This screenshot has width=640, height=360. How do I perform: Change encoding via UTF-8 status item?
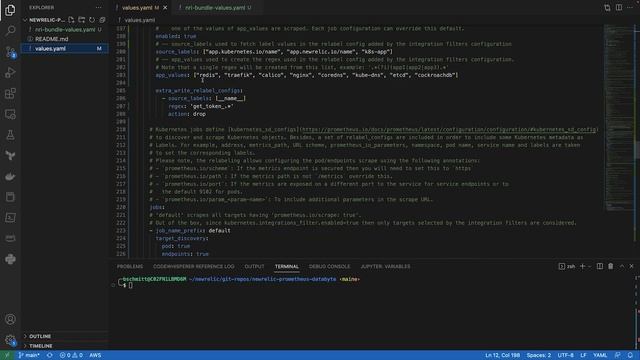(565, 355)
